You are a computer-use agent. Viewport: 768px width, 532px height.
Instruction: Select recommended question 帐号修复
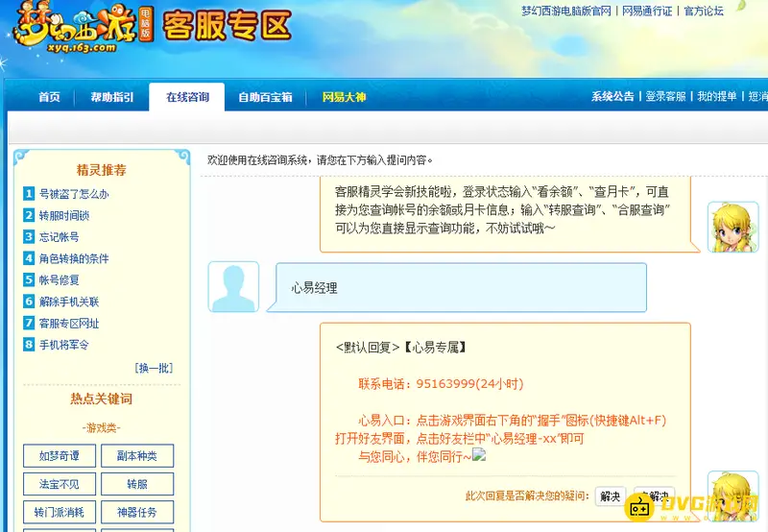click(60, 280)
